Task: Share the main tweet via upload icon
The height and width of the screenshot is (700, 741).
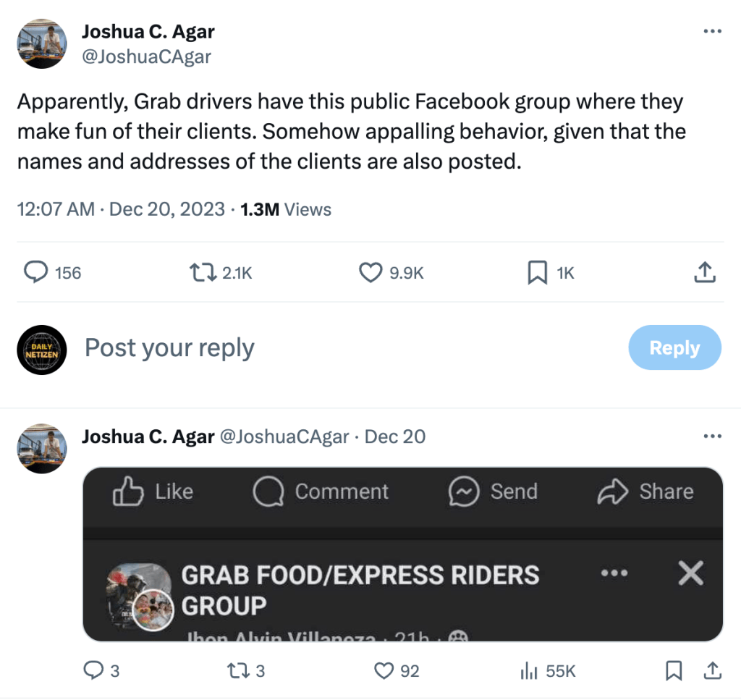Action: (x=705, y=272)
